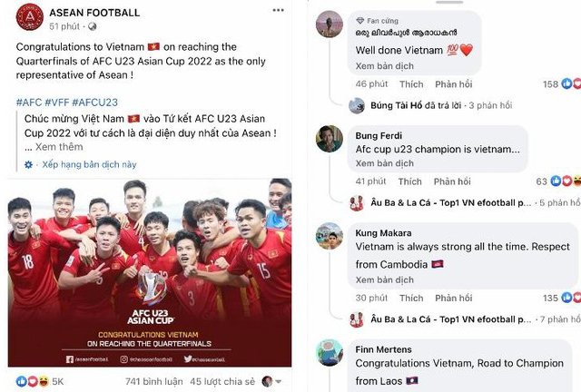
Task: Click Xem bản dịch on Cambodia comment
Action: pos(384,280)
